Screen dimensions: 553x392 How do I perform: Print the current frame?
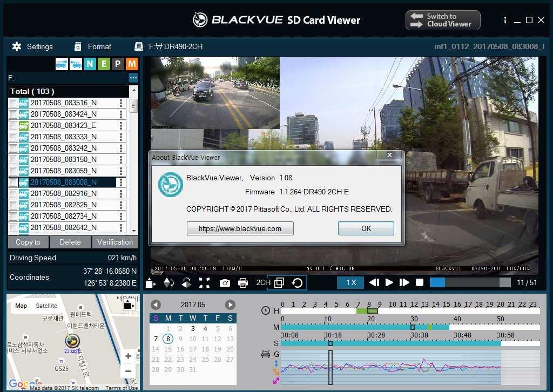(243, 283)
